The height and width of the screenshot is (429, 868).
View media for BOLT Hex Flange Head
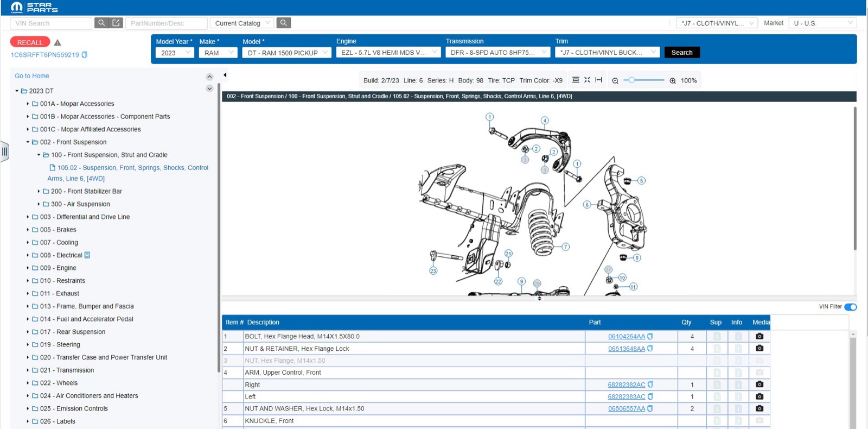[x=759, y=336]
